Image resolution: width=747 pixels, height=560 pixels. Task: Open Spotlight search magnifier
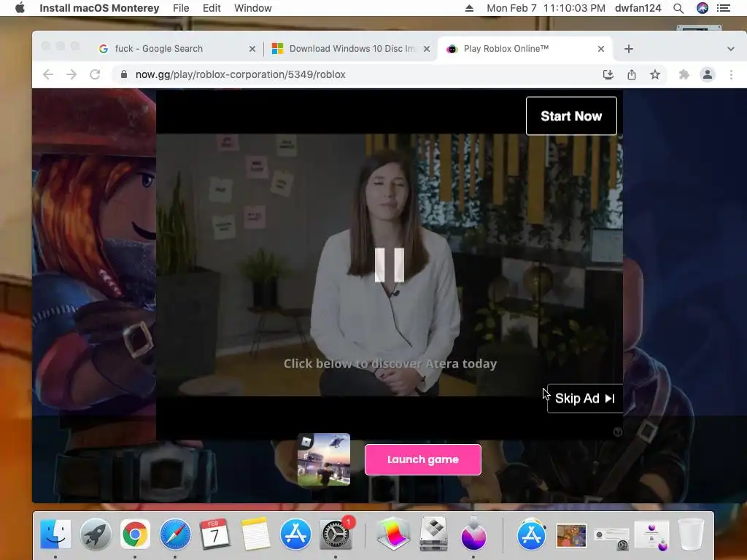pyautogui.click(x=678, y=8)
